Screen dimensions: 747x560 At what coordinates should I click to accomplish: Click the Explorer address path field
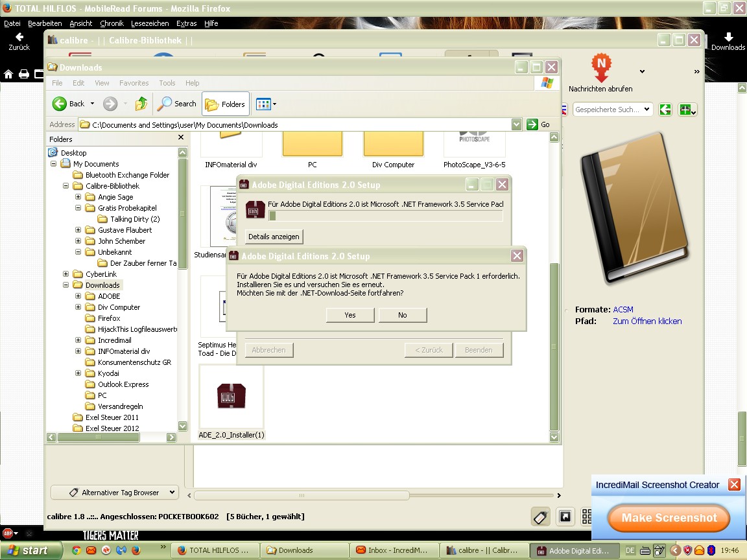pyautogui.click(x=295, y=124)
